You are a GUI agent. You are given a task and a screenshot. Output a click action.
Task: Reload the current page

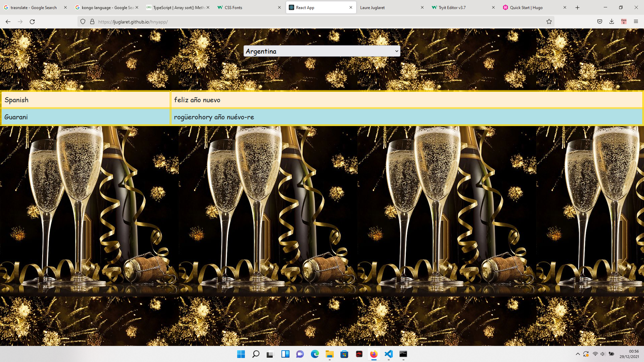pos(32,22)
